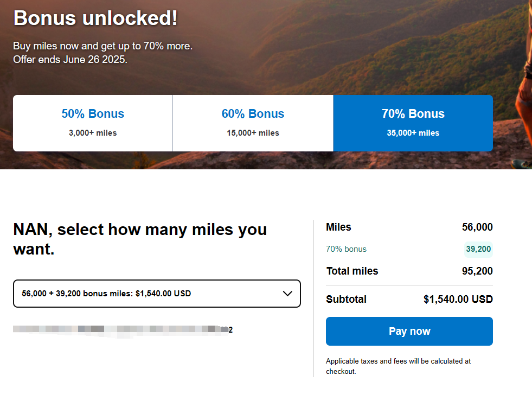Click the "70% bonus" summary label

[346, 249]
